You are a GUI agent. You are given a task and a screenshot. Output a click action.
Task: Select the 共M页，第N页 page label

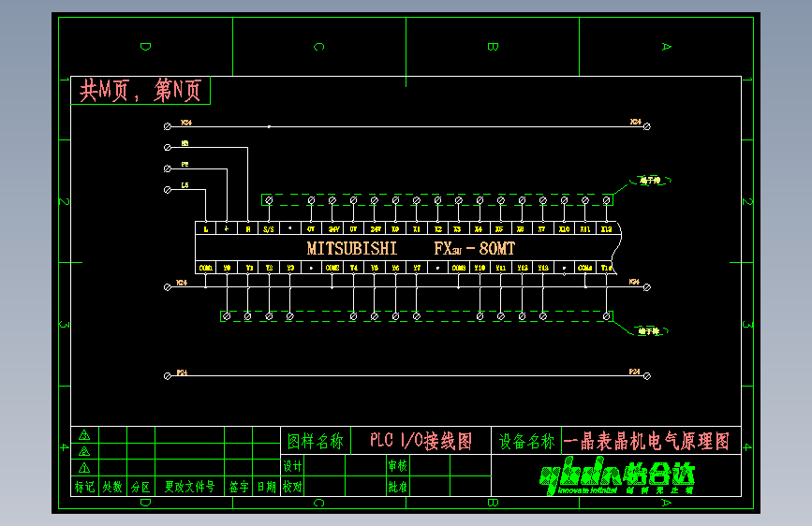coord(140,91)
